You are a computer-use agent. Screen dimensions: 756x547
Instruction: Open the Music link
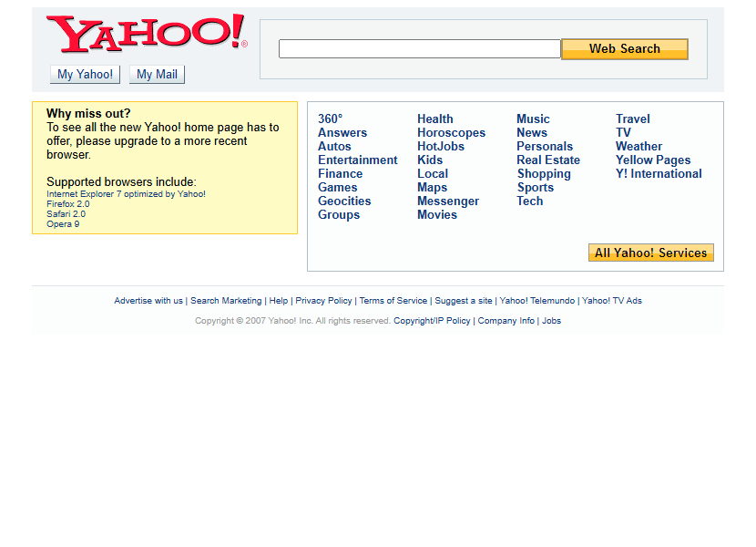(x=533, y=119)
